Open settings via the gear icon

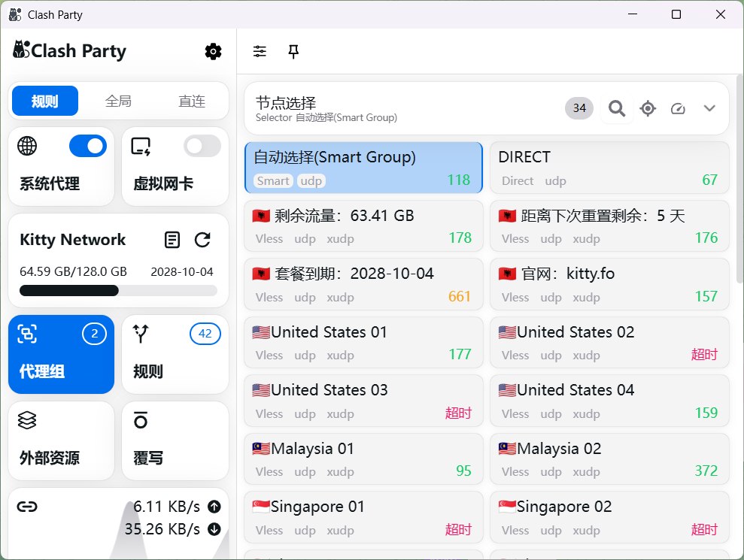213,51
